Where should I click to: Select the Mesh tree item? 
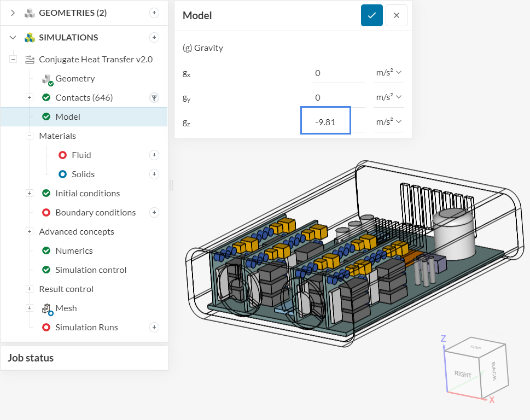pos(66,308)
